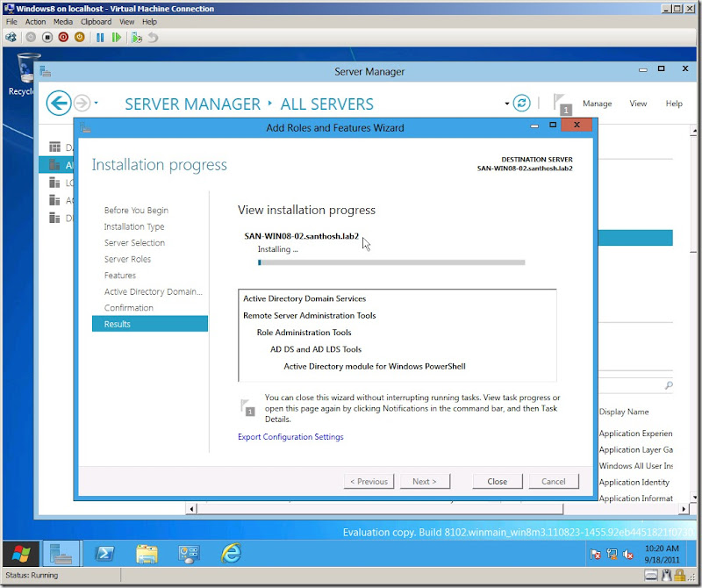This screenshot has height=588, width=702.
Task: Go to the Before You Begin wizard step
Action: 136,210
